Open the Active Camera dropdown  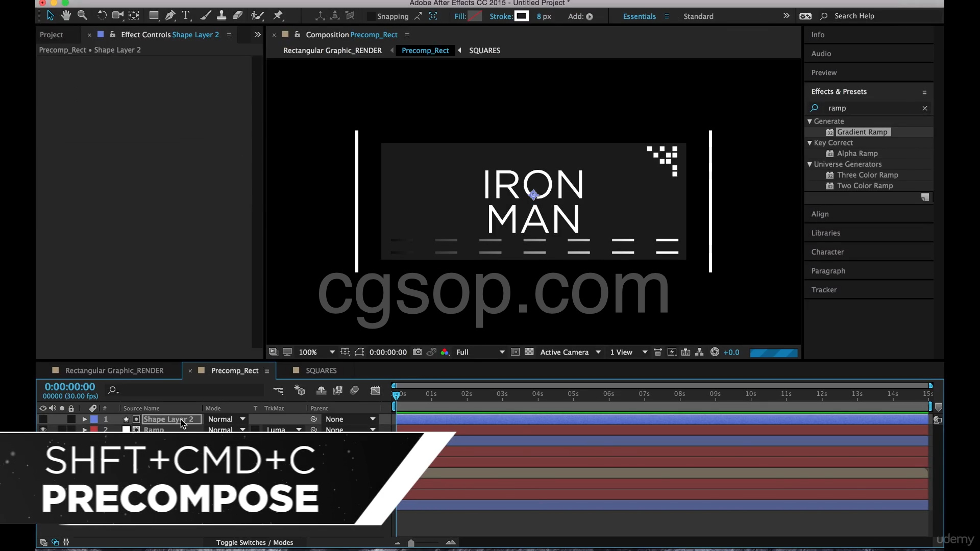pos(570,352)
